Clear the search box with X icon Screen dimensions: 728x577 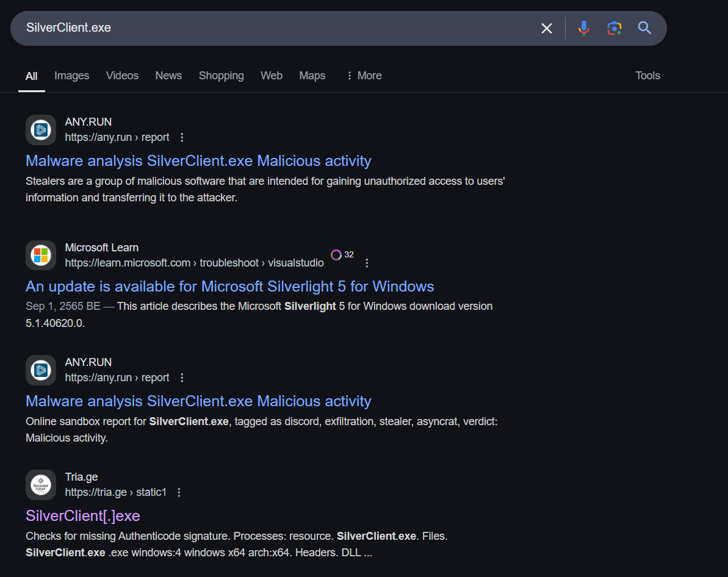click(546, 28)
